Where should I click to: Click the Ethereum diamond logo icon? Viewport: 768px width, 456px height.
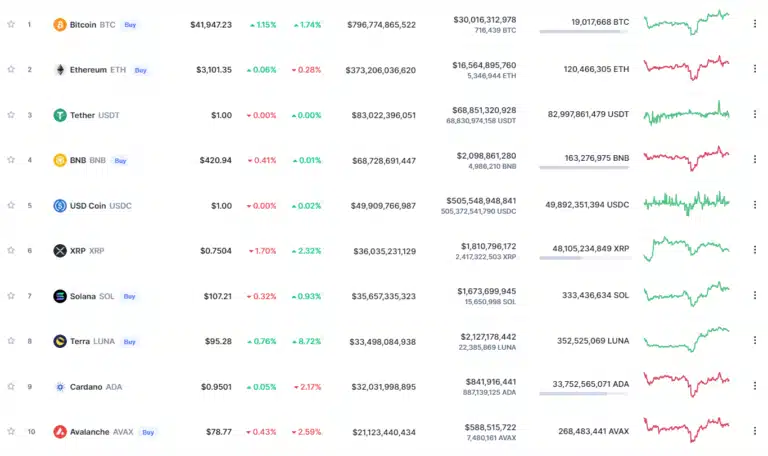tap(60, 70)
